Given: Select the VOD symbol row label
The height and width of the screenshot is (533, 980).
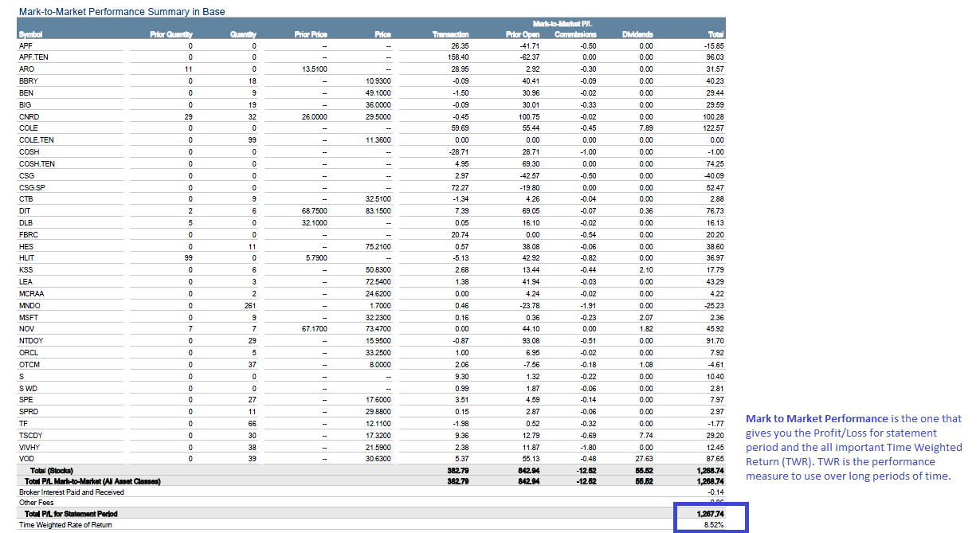Looking at the screenshot, I should click(27, 459).
